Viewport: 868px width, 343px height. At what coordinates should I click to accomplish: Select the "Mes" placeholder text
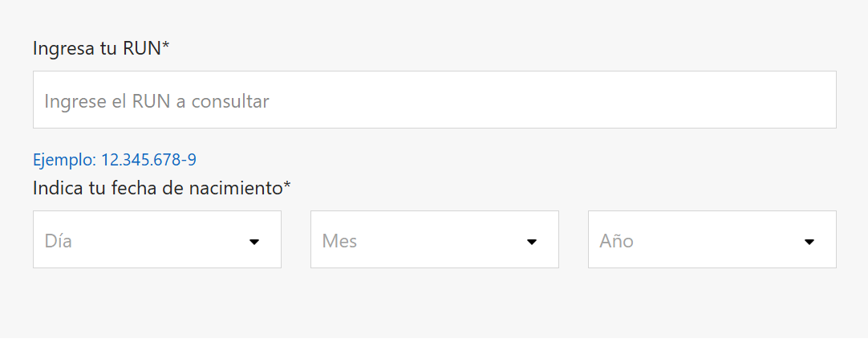coord(339,240)
